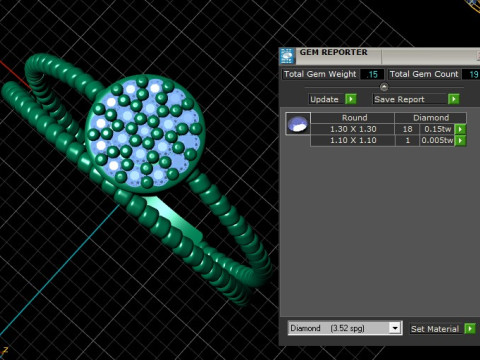480x360 pixels.
Task: Click the 0.005tw weight cell
Action: (437, 140)
